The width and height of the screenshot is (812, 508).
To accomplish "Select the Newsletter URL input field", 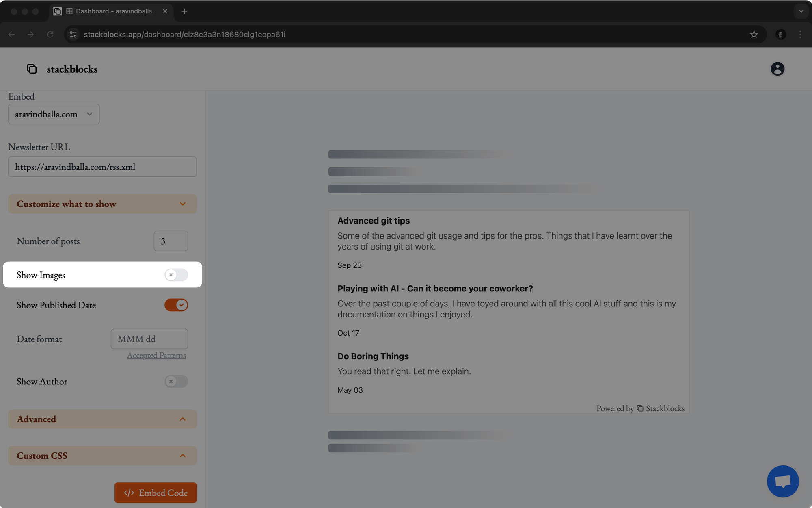I will click(x=102, y=167).
